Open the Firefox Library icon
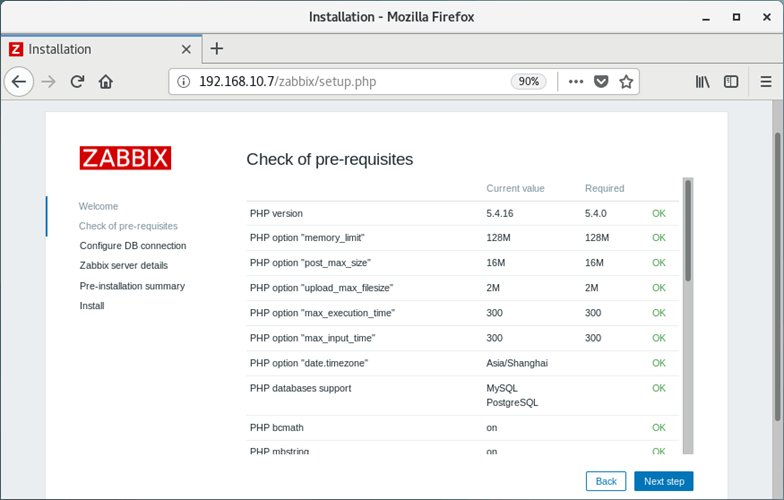 [x=702, y=82]
